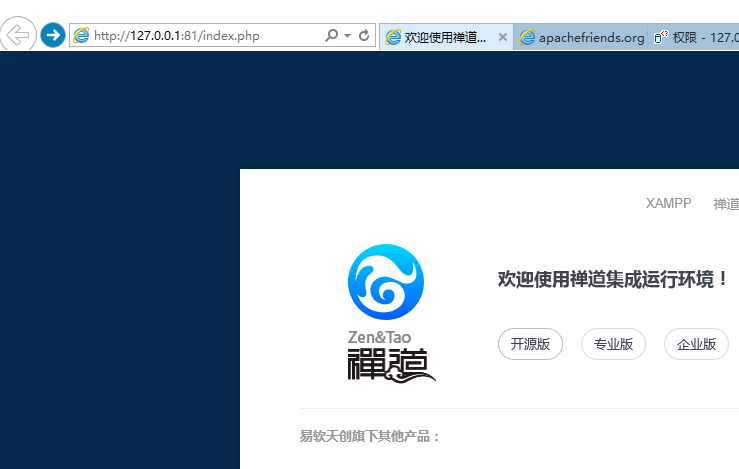The width and height of the screenshot is (739, 469).
Task: Click the IE page icon in address bar
Action: click(x=81, y=35)
